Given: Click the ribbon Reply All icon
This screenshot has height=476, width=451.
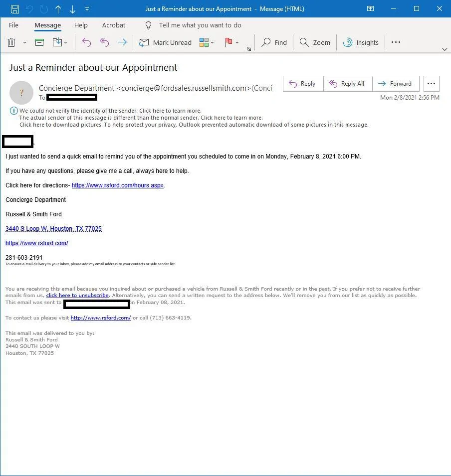Looking at the screenshot, I should (104, 42).
